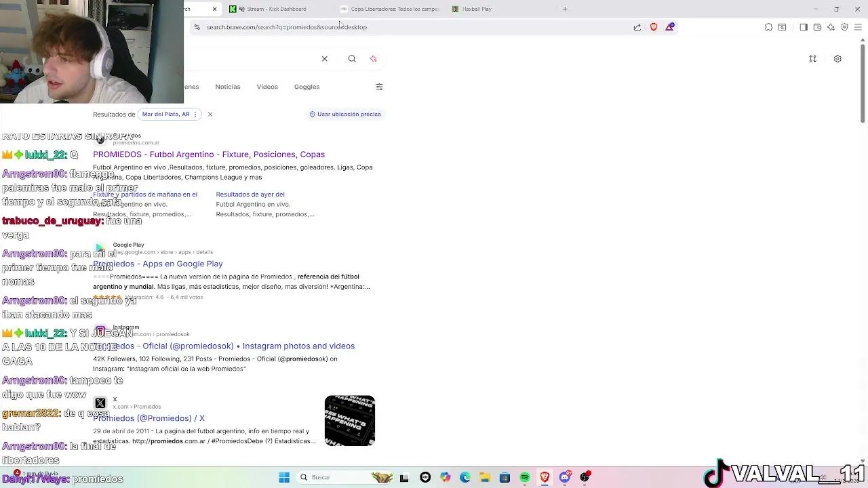Close the active search tab

pyautogui.click(x=214, y=9)
